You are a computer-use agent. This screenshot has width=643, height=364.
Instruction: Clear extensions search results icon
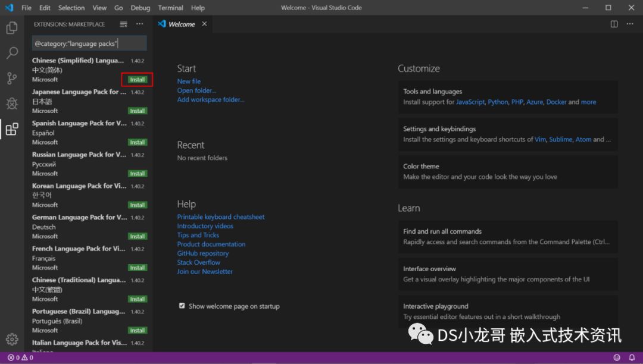point(123,24)
